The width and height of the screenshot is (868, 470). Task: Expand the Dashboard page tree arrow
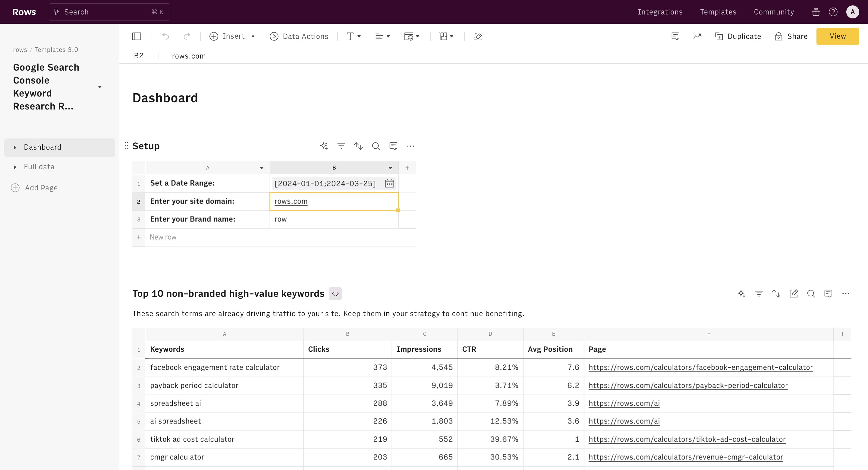15,147
